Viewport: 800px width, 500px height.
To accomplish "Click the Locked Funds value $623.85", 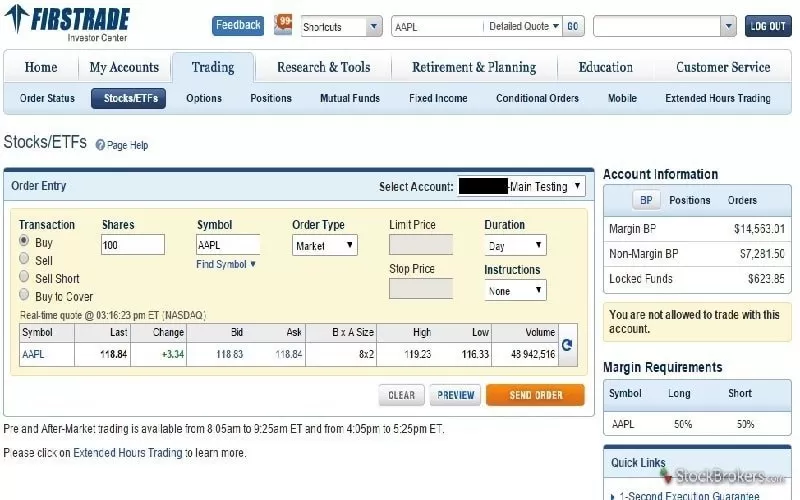I will [x=766, y=279].
